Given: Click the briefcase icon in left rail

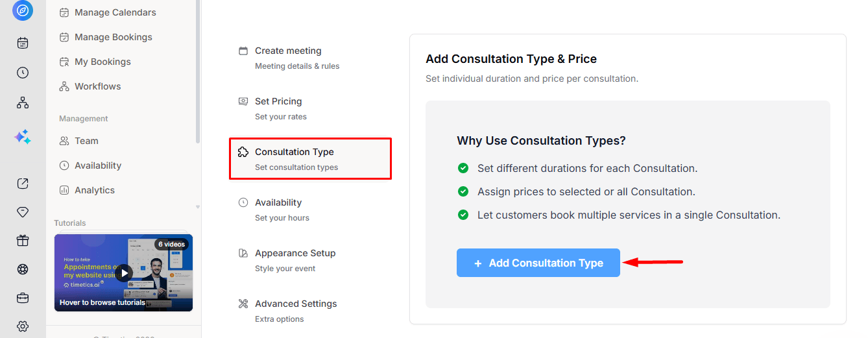Looking at the screenshot, I should (23, 298).
